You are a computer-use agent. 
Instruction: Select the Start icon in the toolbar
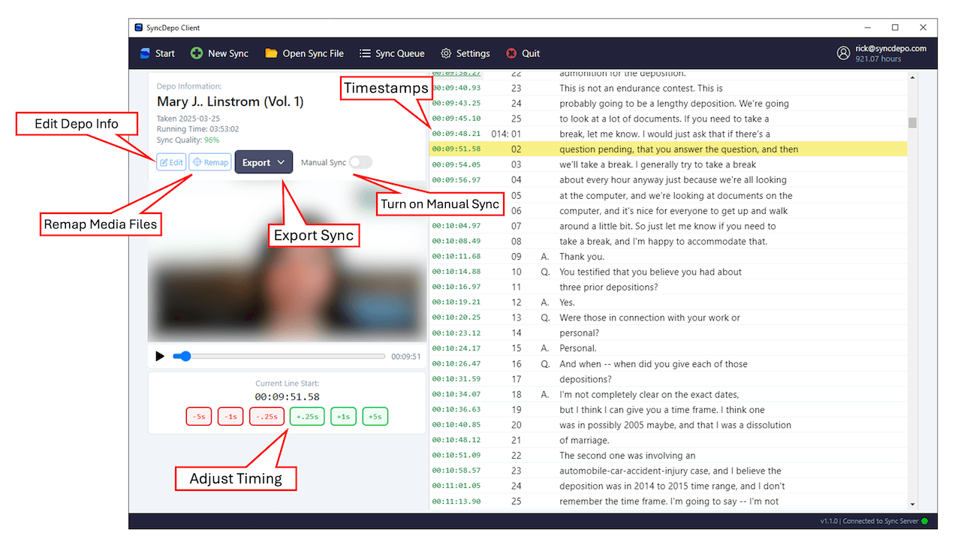(x=144, y=53)
